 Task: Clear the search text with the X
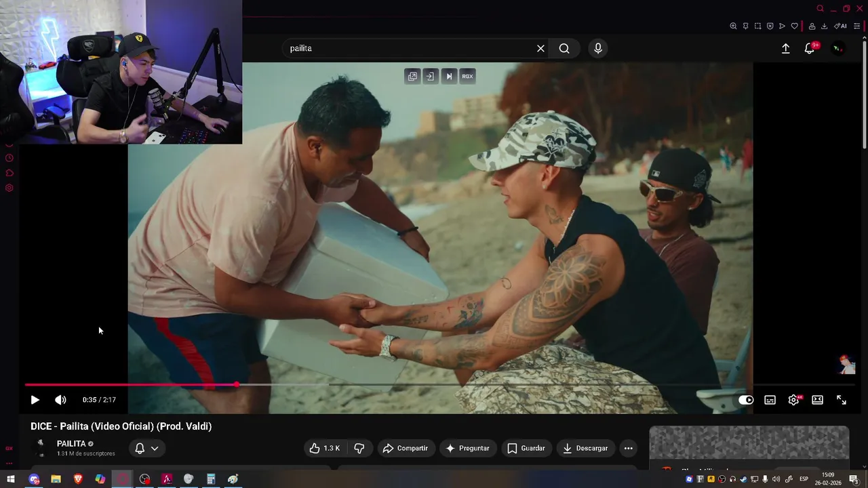pos(540,48)
